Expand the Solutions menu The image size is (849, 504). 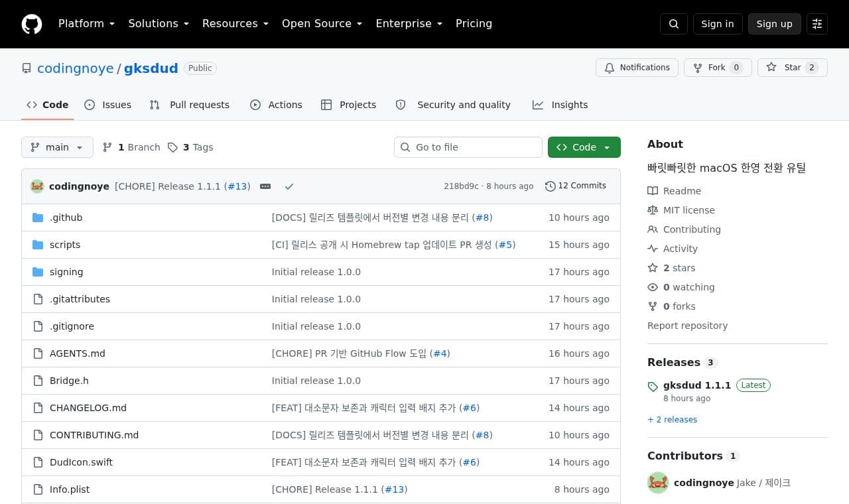tap(159, 24)
